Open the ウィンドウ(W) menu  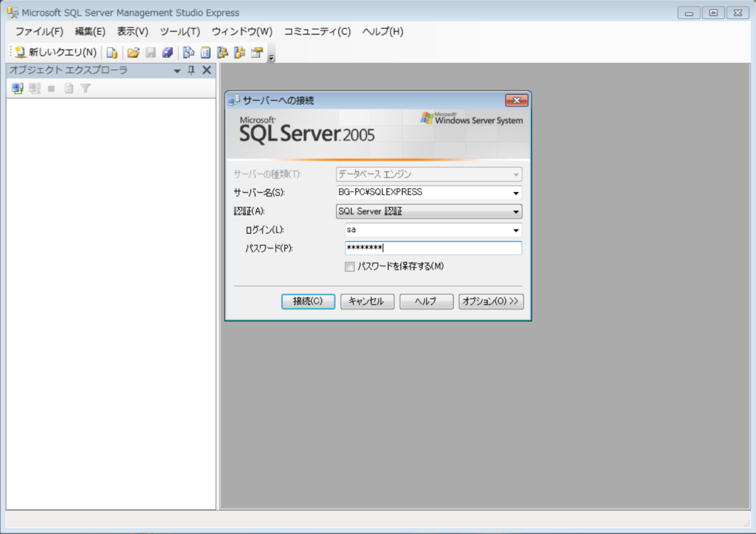click(x=242, y=31)
